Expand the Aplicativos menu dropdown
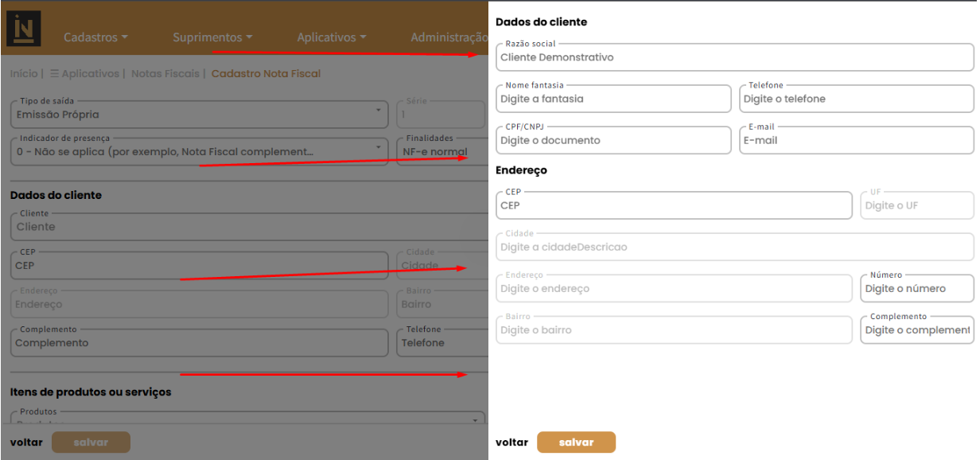Screen dimensions: 980x460 [332, 37]
